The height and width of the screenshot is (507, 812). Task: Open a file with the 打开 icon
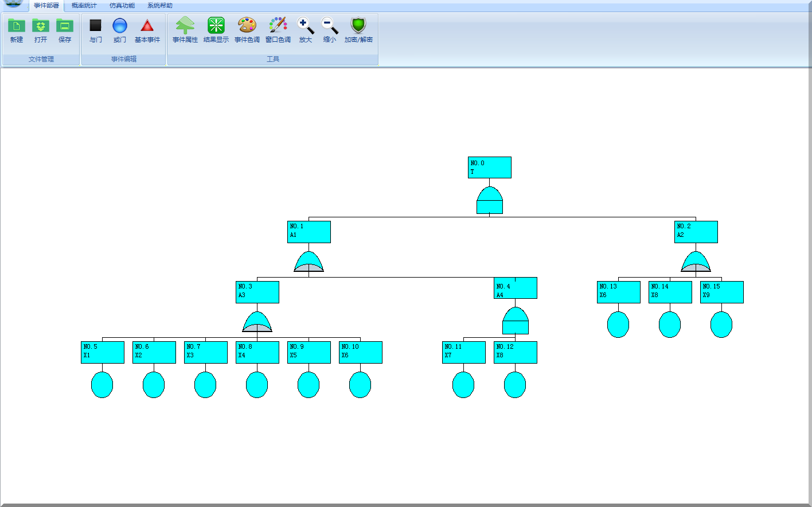41,26
